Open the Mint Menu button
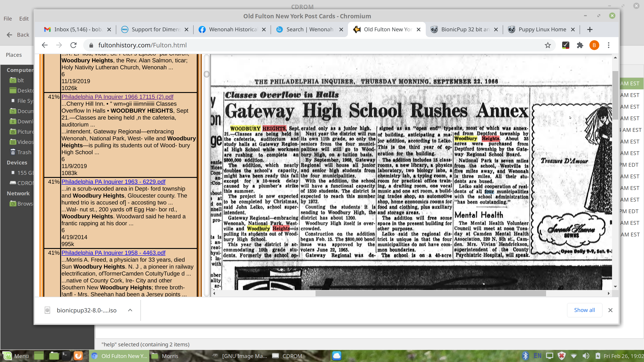Screen dimensions: 644x362 (15, 356)
